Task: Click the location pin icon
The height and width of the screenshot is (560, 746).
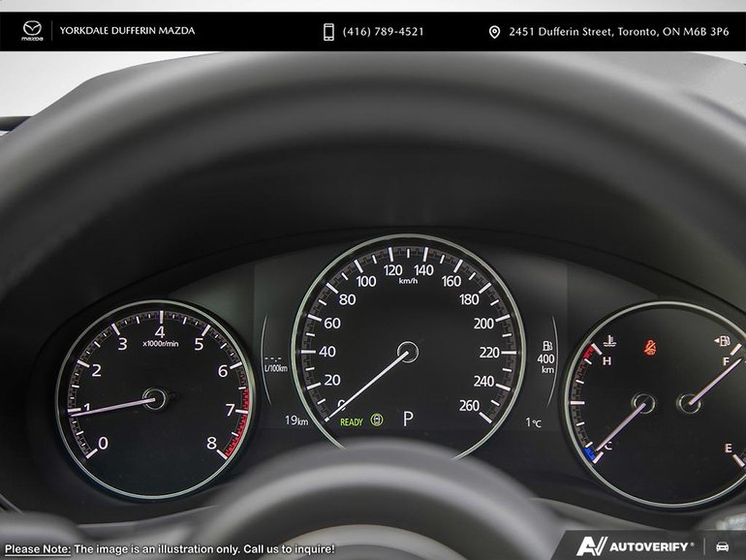Action: click(x=494, y=32)
